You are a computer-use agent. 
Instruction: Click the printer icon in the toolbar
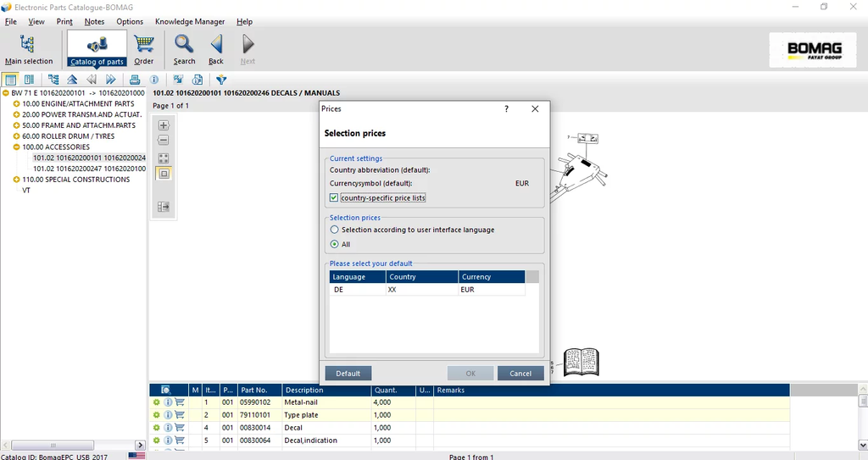[134, 80]
